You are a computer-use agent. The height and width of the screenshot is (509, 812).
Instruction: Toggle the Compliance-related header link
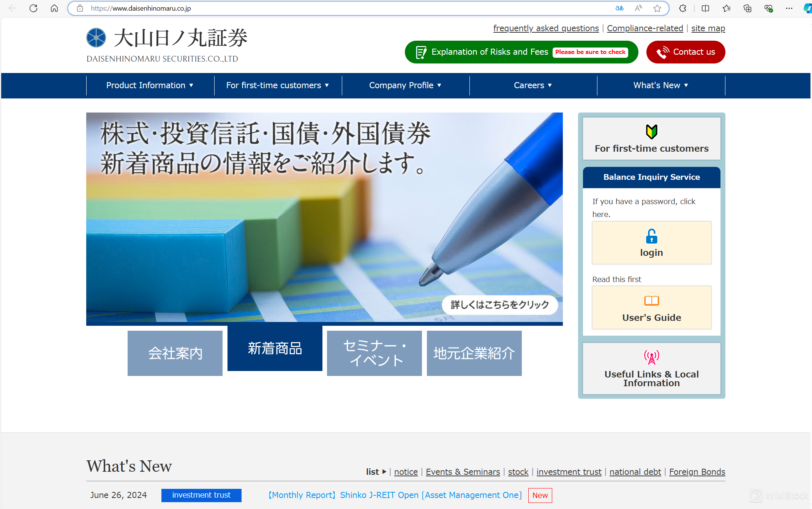(645, 28)
